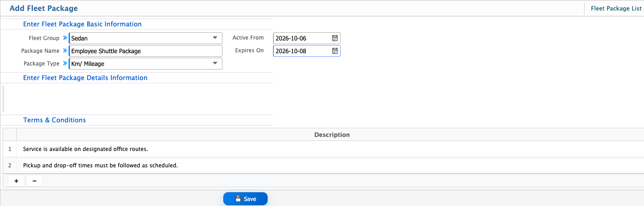This screenshot has height=206, width=644.
Task: Add a new terms row with plus button
Action: tap(16, 181)
